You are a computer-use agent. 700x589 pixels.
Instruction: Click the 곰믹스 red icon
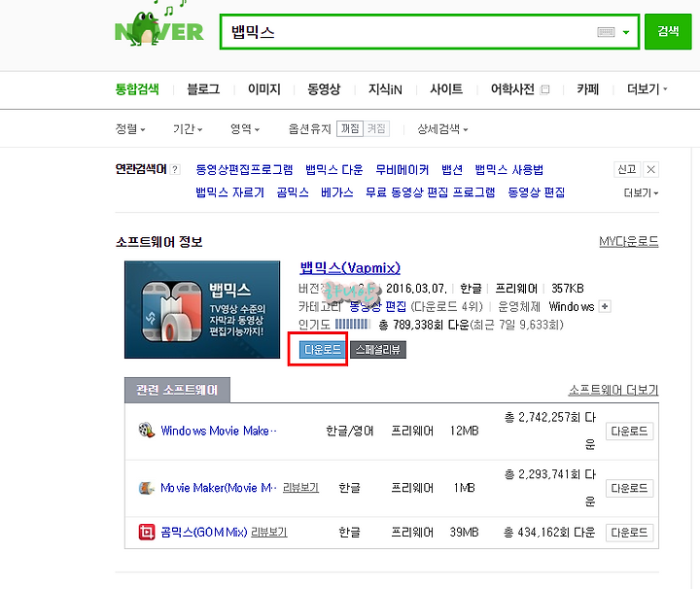[147, 532]
